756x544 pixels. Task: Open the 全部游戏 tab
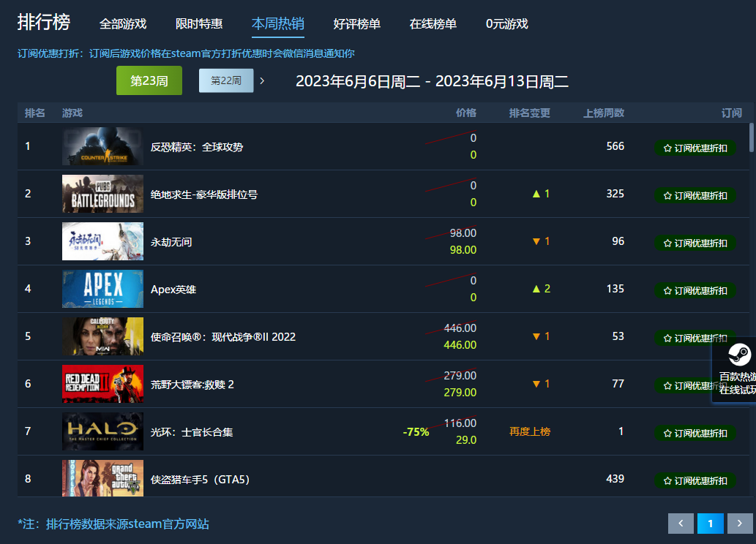click(x=123, y=23)
